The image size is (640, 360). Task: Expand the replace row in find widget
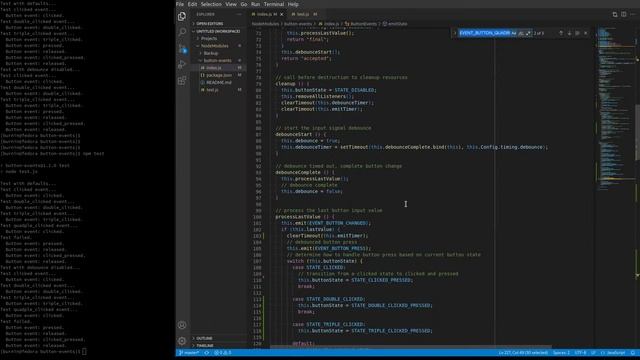pos(455,33)
